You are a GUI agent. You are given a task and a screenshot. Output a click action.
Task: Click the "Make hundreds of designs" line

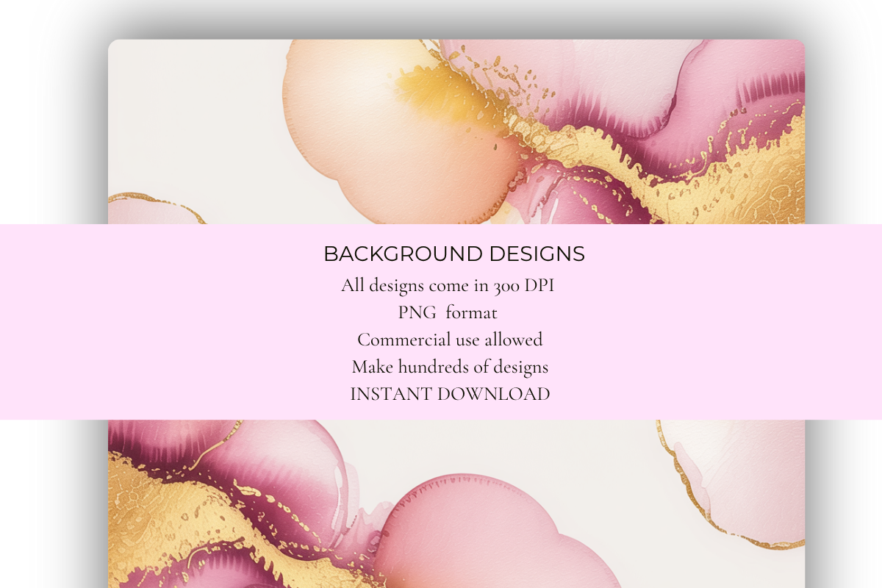click(450, 366)
